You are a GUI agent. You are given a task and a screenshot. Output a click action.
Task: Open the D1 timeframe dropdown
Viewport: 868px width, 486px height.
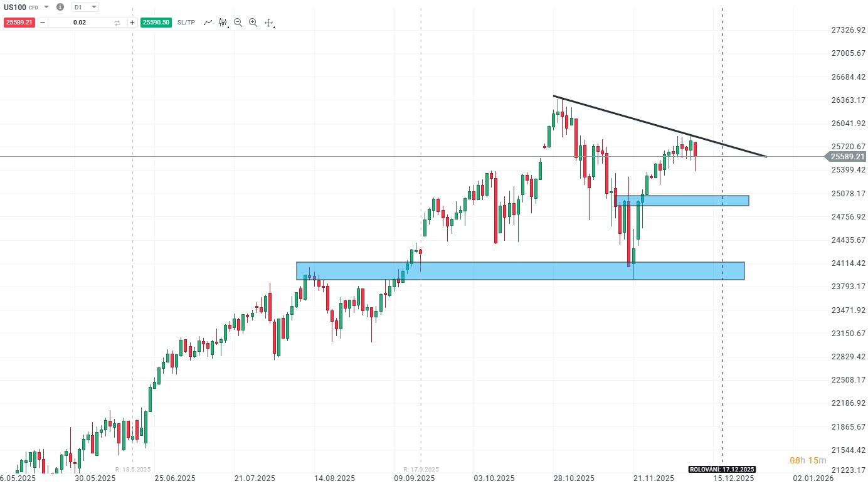point(85,7)
